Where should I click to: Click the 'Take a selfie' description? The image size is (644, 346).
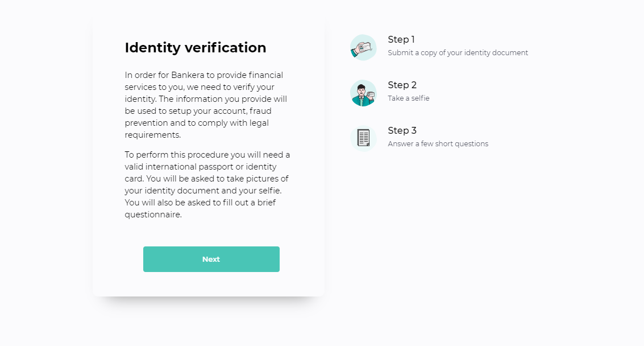pyautogui.click(x=409, y=98)
